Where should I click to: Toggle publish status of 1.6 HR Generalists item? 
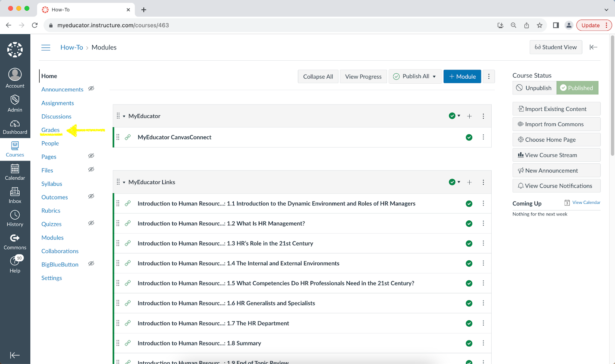(469, 303)
